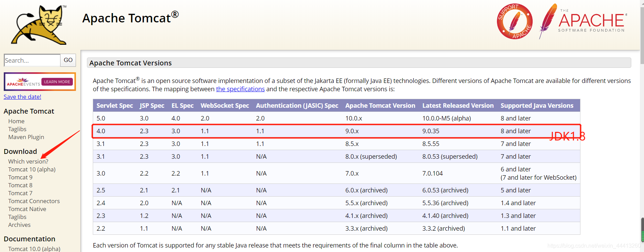644x252 pixels.
Task: Open Taglibs under Apache Tomcat section
Action: tap(17, 129)
